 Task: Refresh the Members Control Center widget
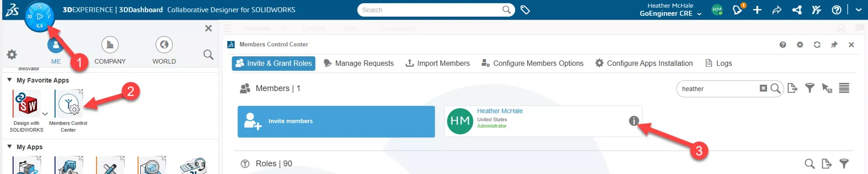(817, 45)
